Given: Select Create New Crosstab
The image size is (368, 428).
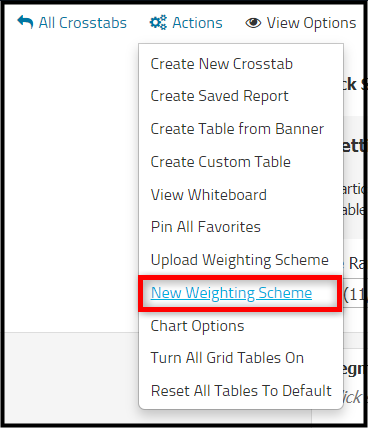Looking at the screenshot, I should point(222,64).
